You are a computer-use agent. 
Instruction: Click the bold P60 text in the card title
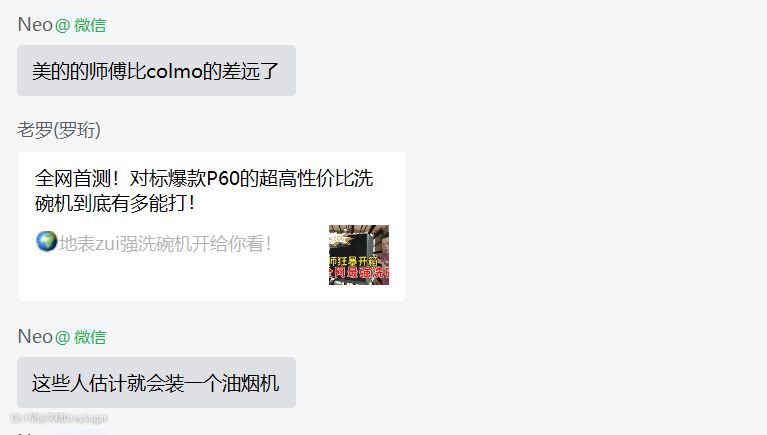click(x=223, y=179)
